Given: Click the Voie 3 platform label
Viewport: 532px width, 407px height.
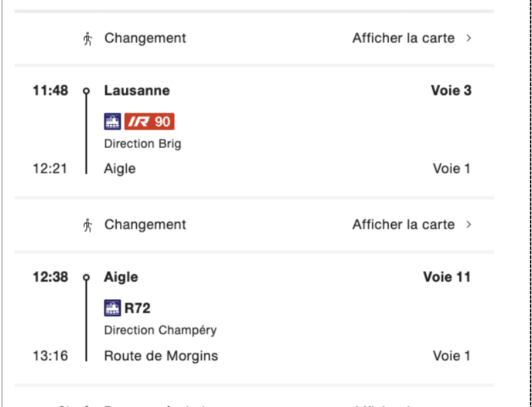Looking at the screenshot, I should [451, 91].
